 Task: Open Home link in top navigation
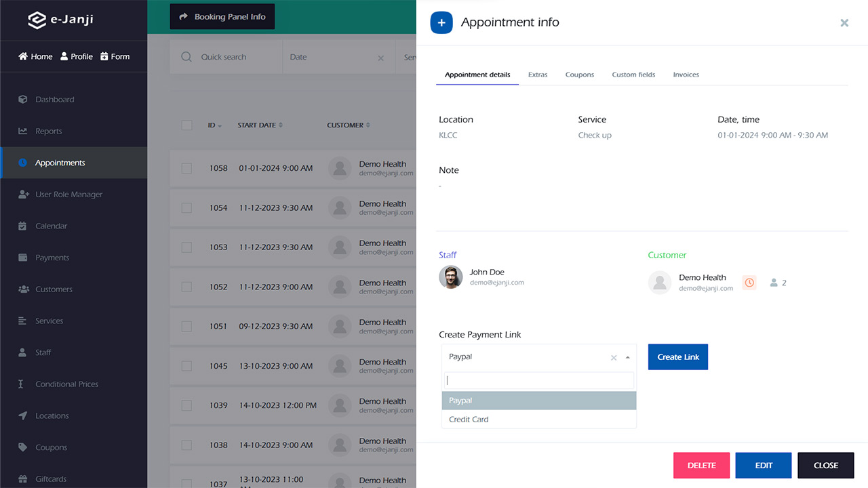[x=35, y=56]
